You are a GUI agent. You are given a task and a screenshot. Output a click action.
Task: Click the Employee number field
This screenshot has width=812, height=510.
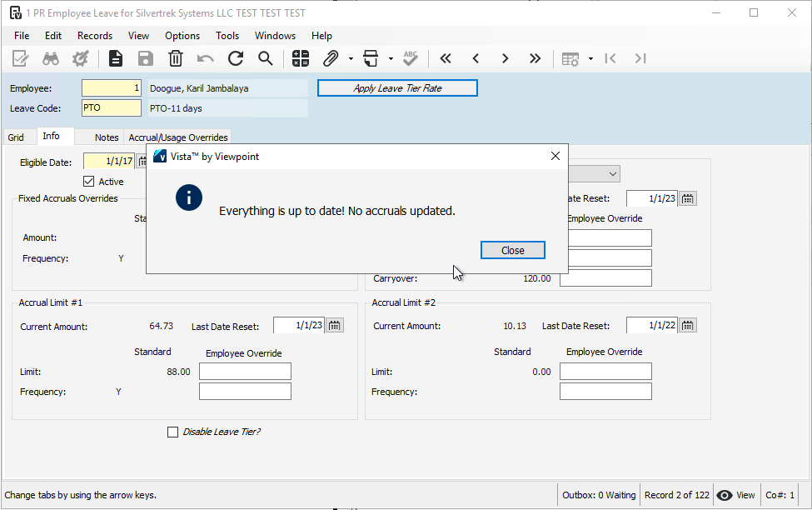pyautogui.click(x=112, y=88)
